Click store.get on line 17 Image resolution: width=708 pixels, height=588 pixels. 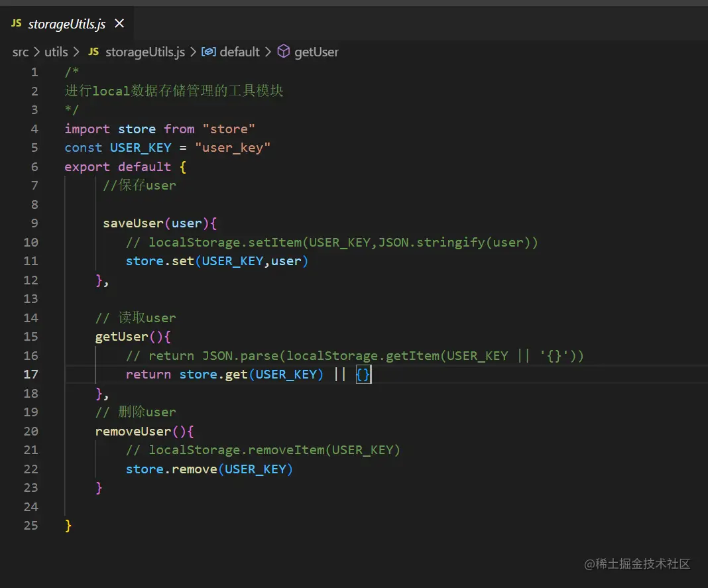213,375
